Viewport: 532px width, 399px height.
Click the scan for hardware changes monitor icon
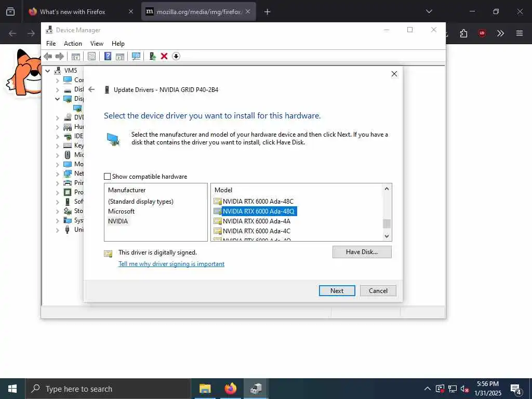coord(136,56)
